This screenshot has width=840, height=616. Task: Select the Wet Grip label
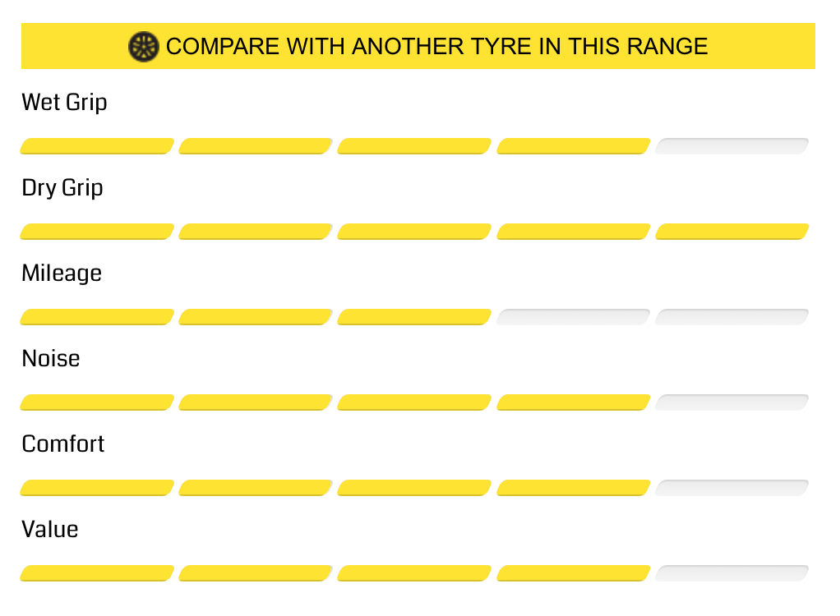point(64,102)
